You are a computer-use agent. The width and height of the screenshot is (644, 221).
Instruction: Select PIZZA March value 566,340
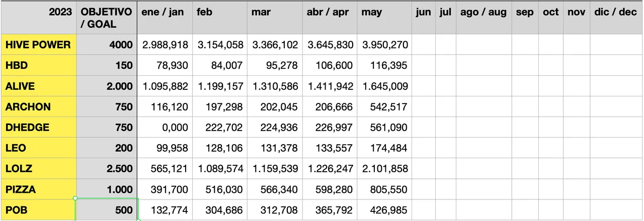point(274,189)
